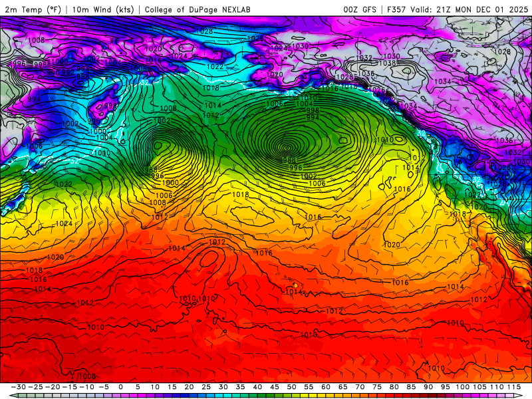Select the 'College of DuPage NEXLAB' label
532x399 pixels.
(198, 9)
